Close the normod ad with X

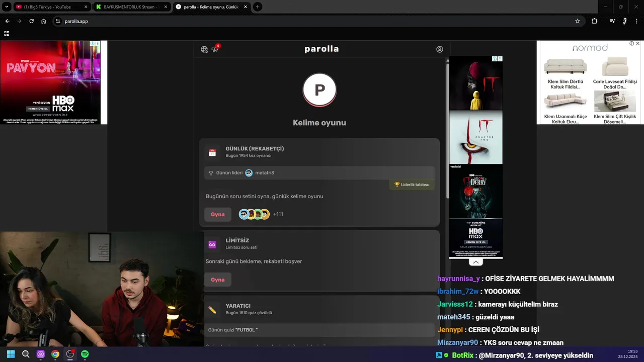tap(638, 44)
